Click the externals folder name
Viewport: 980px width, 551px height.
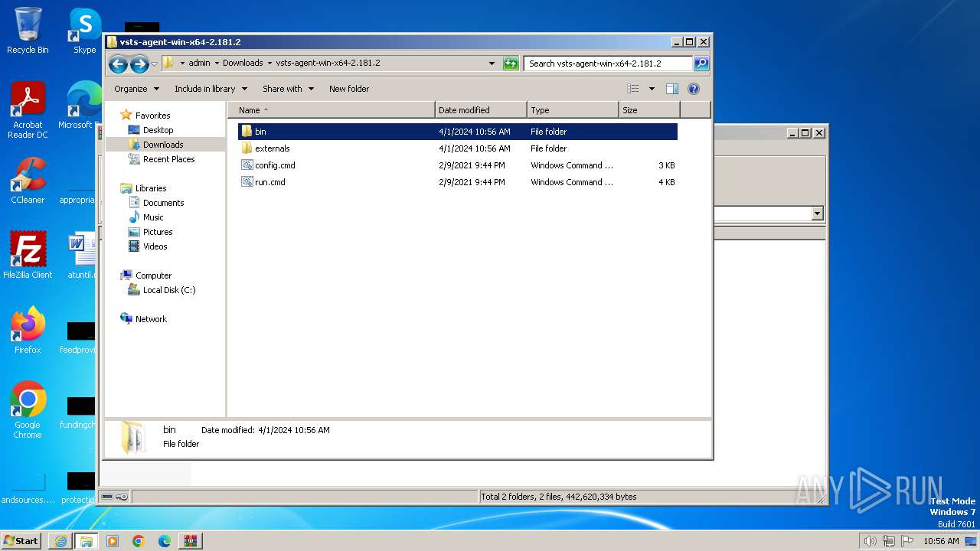tap(273, 148)
